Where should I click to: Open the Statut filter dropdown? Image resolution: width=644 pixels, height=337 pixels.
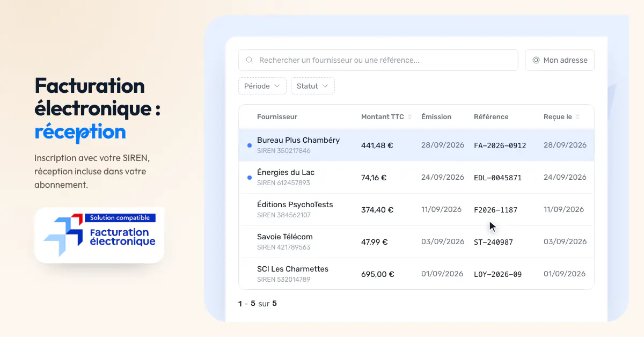tap(313, 86)
